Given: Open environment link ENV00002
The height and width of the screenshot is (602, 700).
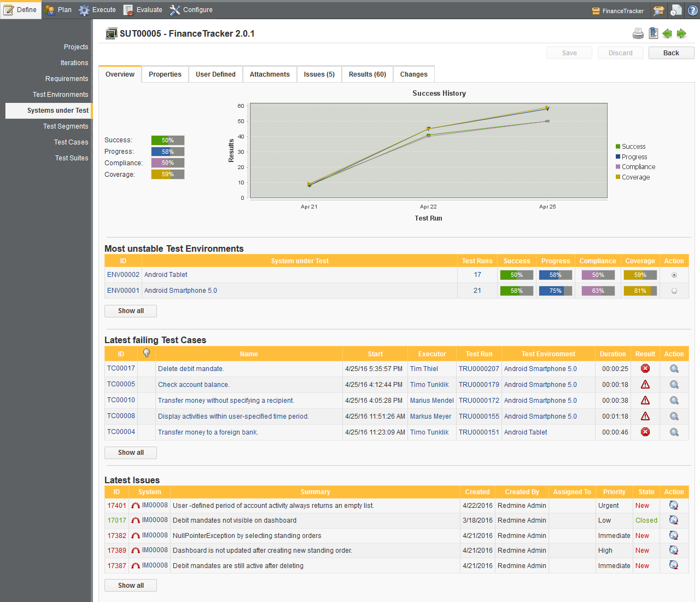Looking at the screenshot, I should click(123, 275).
